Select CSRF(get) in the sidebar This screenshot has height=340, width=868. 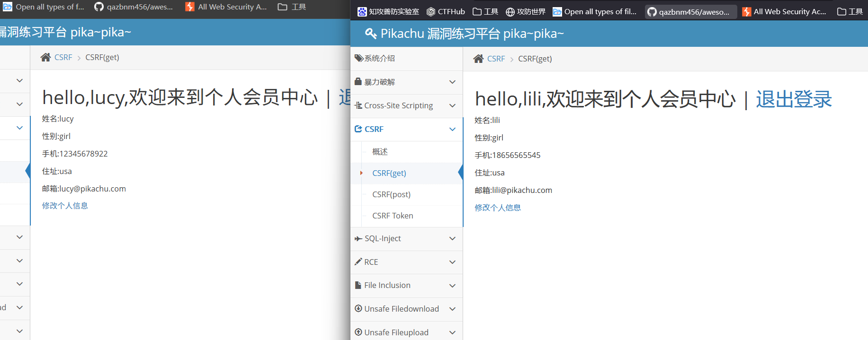click(x=389, y=173)
